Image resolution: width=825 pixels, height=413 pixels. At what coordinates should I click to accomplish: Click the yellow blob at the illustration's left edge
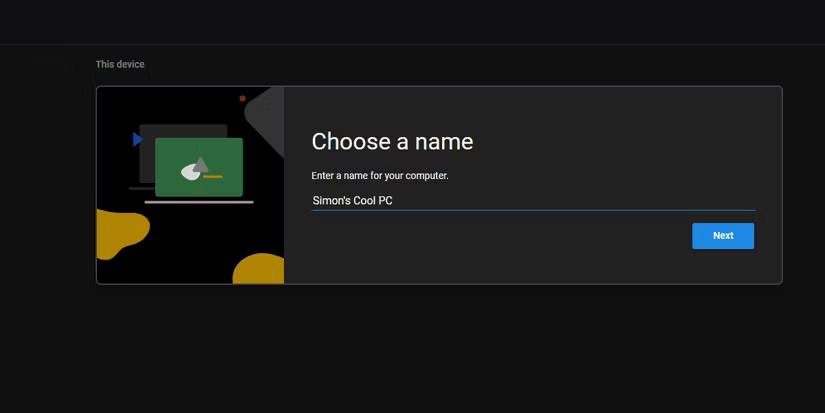[118, 235]
